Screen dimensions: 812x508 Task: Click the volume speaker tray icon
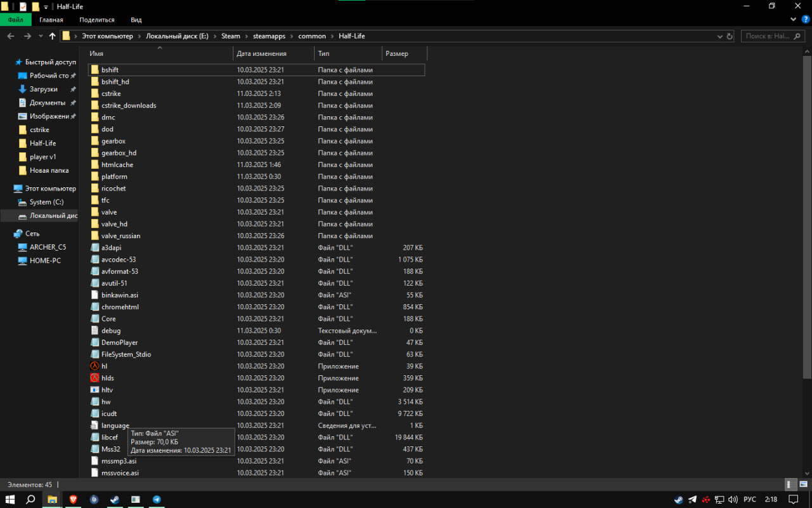tap(733, 500)
